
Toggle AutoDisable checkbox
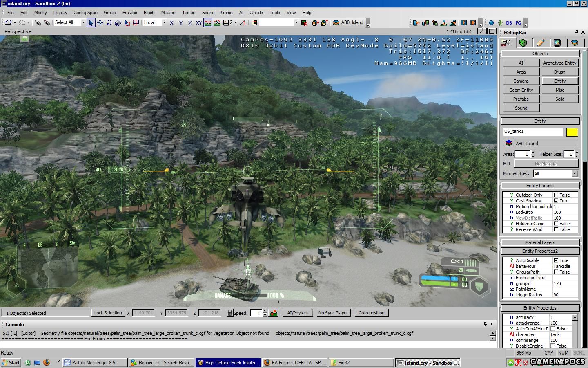tap(556, 260)
